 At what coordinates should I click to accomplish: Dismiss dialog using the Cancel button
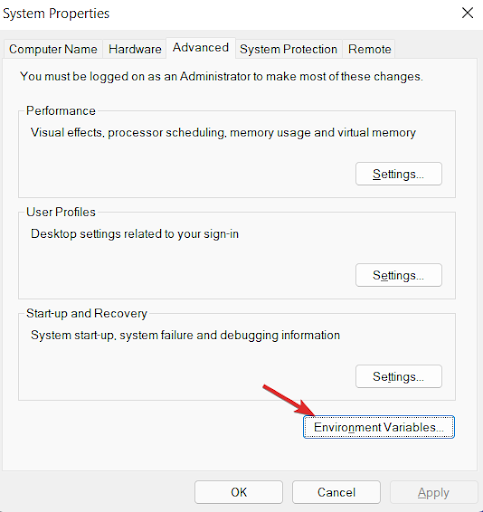336,492
